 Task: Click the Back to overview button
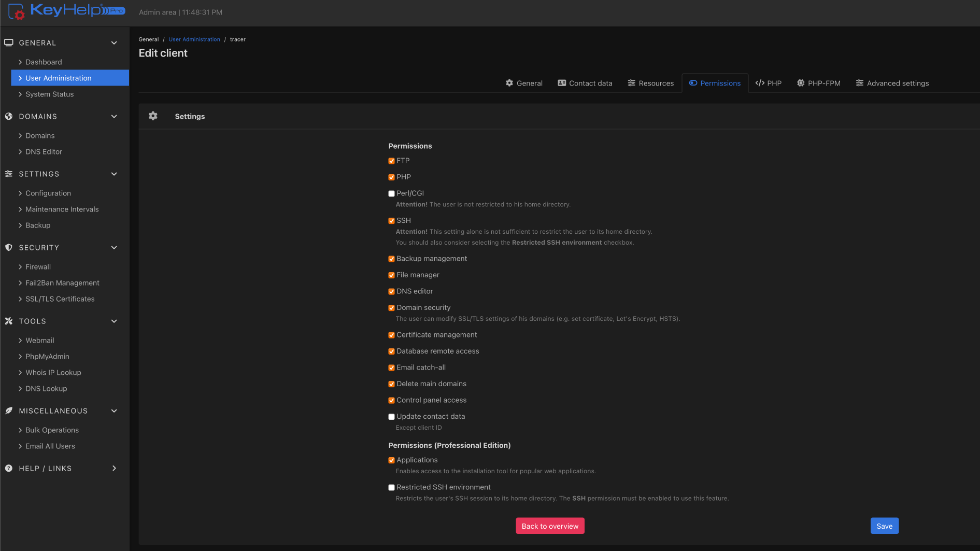coord(550,526)
